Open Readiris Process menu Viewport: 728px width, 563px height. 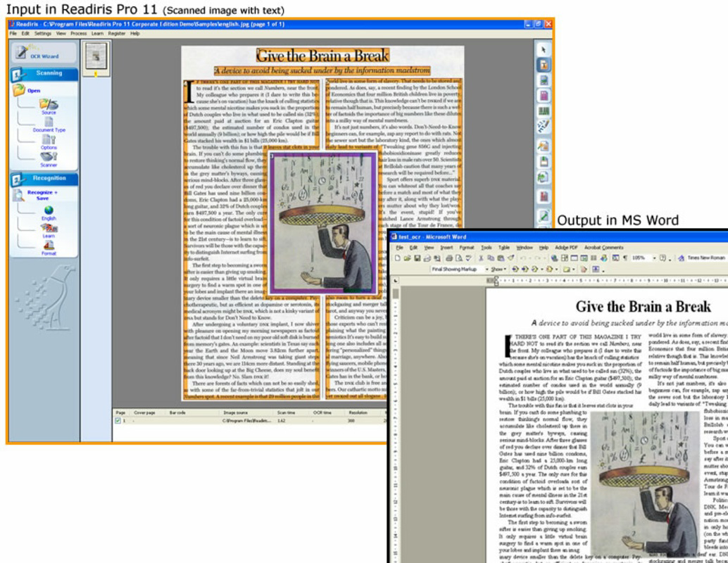click(x=78, y=33)
